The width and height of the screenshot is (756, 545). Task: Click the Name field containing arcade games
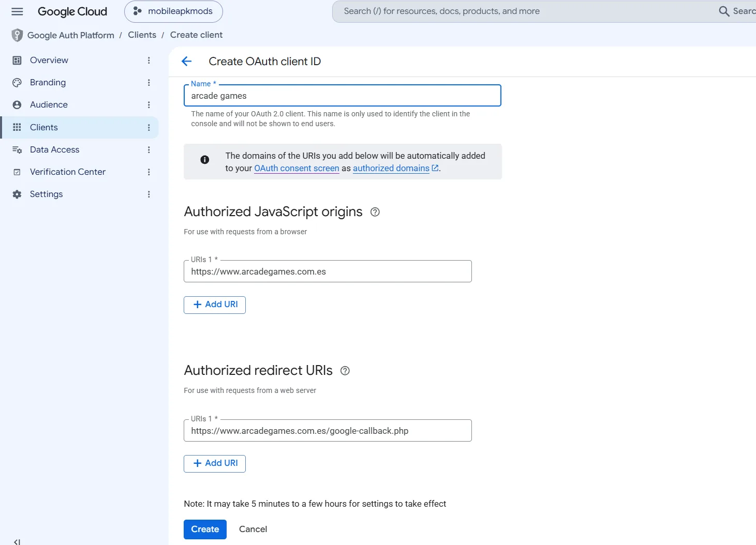(343, 96)
